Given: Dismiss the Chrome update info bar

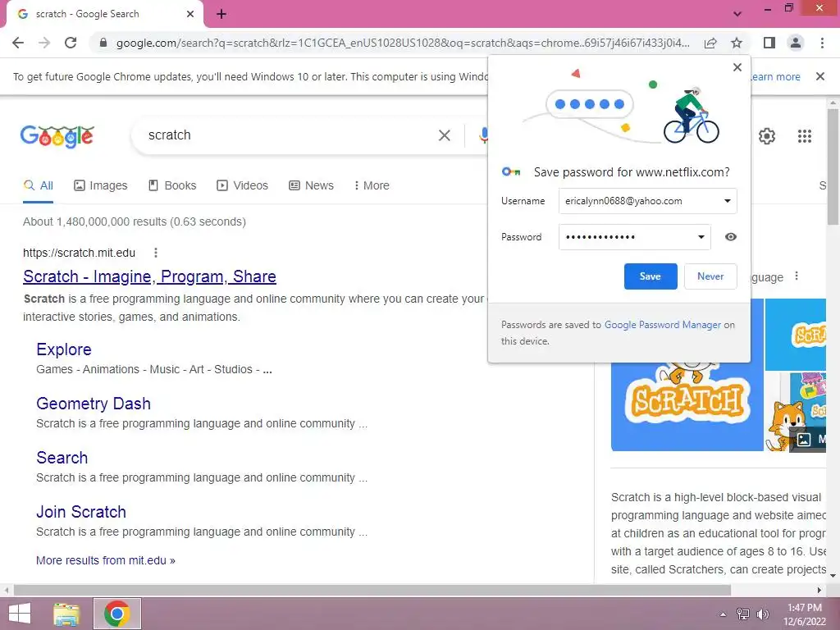Looking at the screenshot, I should (819, 76).
